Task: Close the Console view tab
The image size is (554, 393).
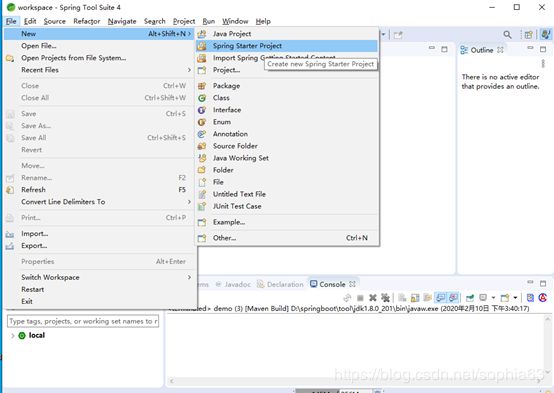Action: point(352,284)
